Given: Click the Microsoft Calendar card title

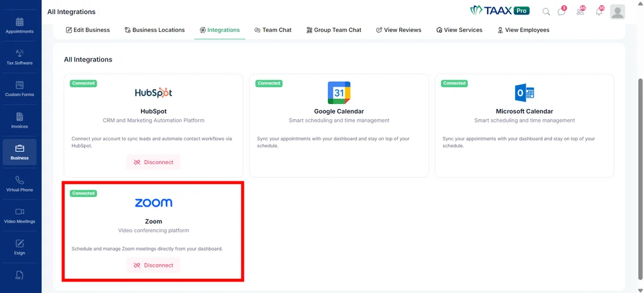Looking at the screenshot, I should click(524, 112).
